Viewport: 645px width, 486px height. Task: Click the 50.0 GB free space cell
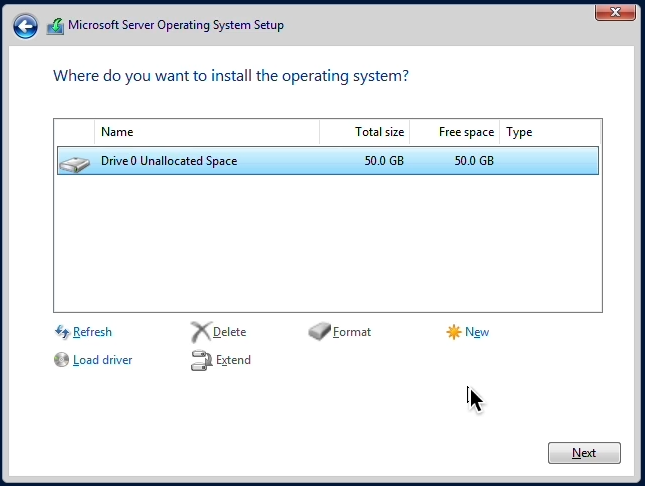[474, 160]
